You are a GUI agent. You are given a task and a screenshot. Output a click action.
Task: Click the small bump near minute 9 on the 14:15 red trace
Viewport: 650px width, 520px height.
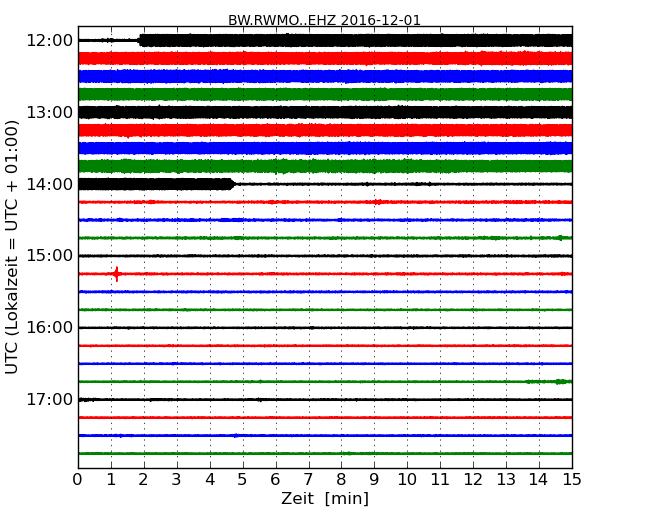click(377, 202)
